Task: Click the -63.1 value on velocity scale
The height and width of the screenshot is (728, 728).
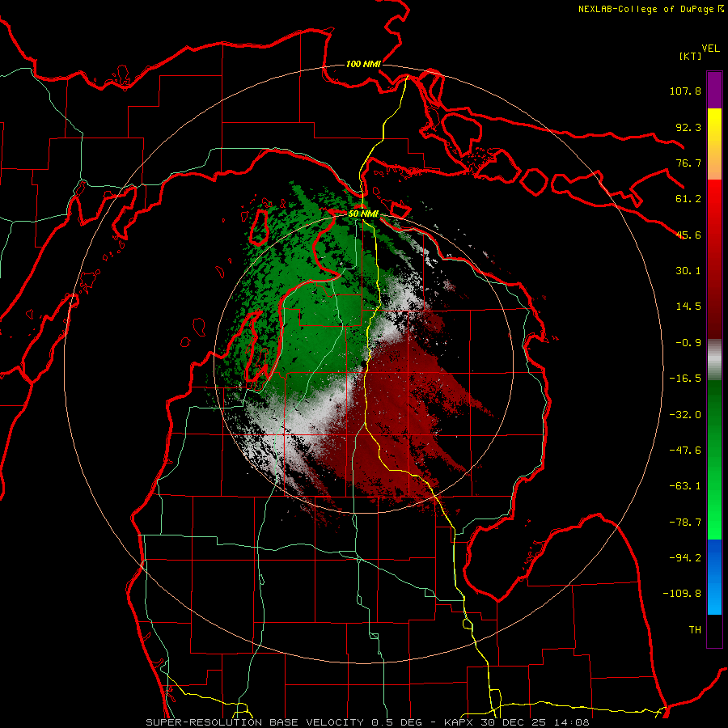Action: pos(685,486)
